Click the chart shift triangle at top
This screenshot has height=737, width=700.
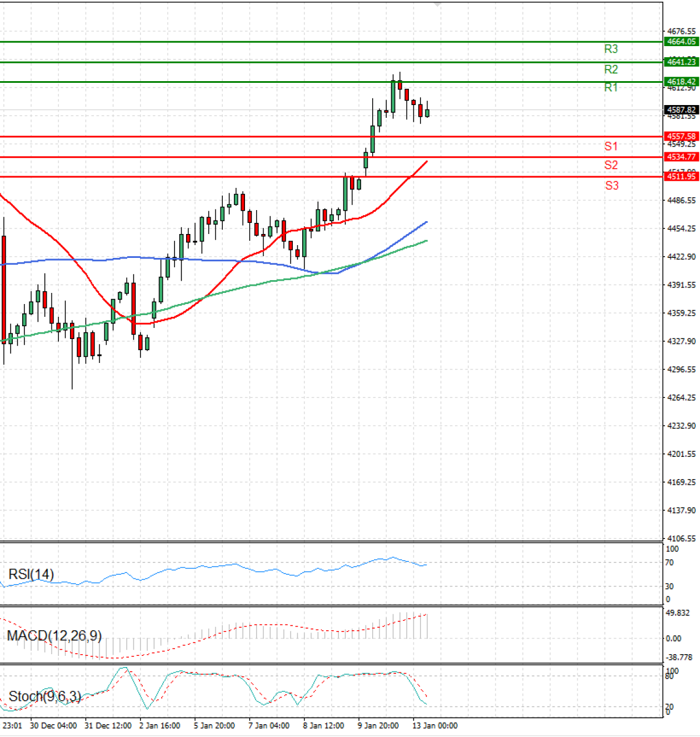[x=438, y=4]
